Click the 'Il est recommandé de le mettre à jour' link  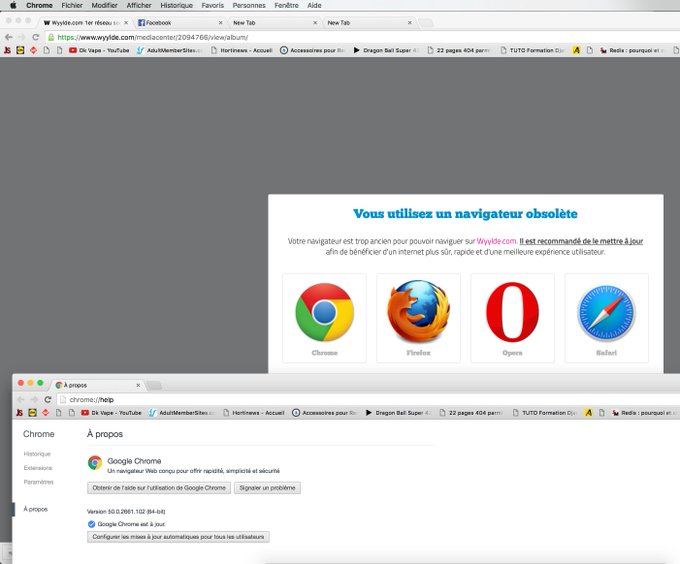(581, 241)
